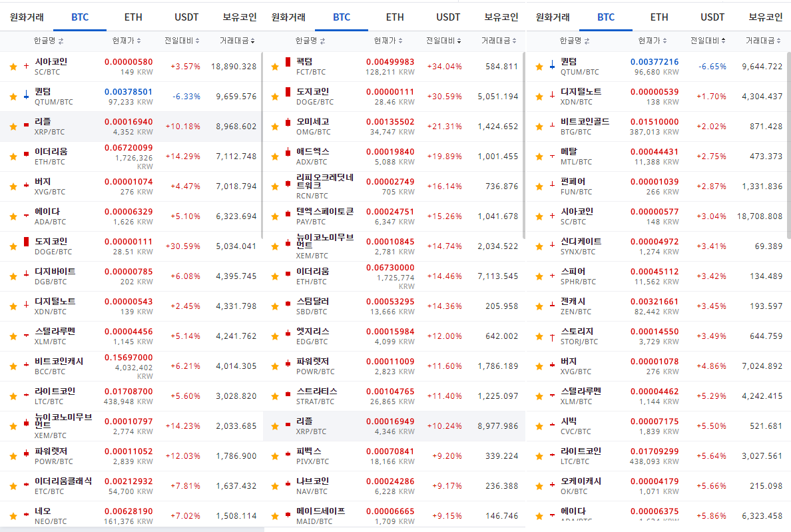Click candlestick icon beside 펀페어
Viewport: 791px width, 532px height.
click(553, 184)
